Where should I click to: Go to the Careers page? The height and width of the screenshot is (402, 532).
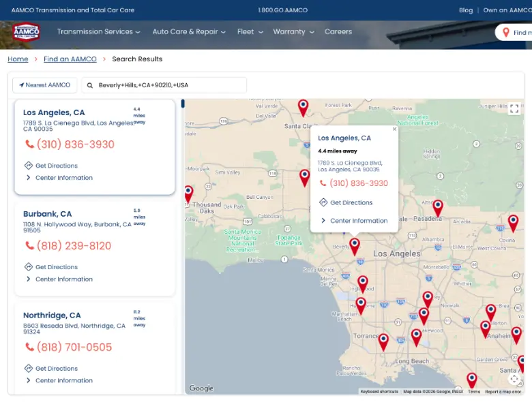click(x=338, y=31)
